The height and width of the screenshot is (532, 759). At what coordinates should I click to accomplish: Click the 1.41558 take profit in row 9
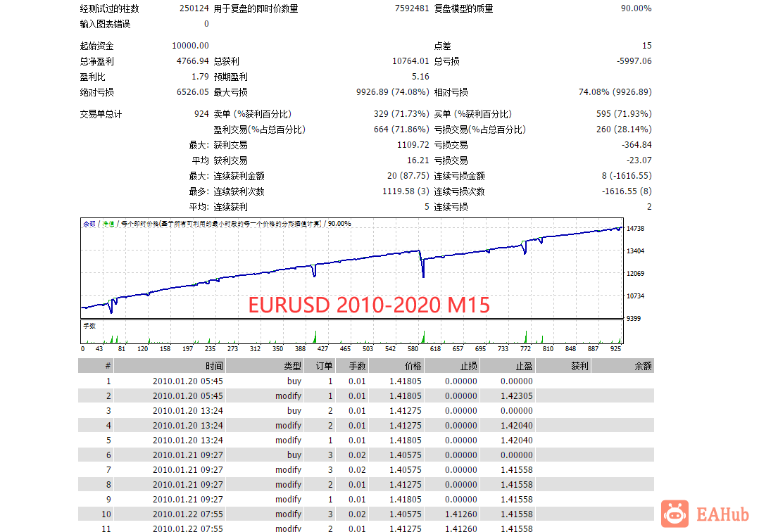tap(517, 499)
